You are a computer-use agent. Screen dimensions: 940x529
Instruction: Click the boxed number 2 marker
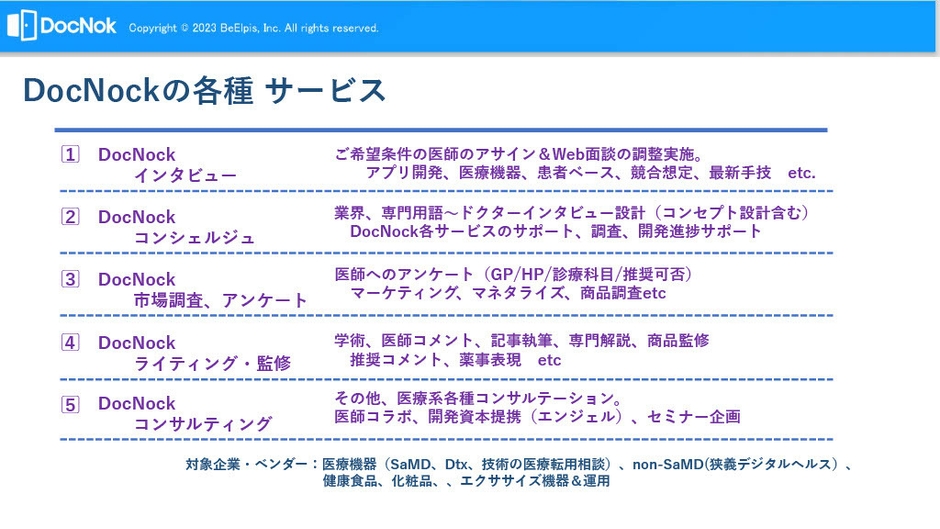click(70, 217)
